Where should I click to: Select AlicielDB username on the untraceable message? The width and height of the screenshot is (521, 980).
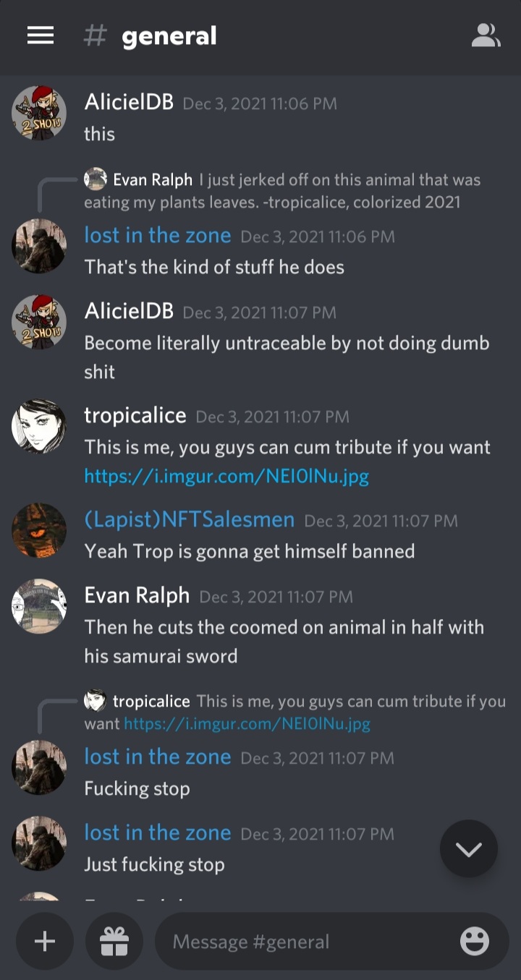[x=129, y=311]
